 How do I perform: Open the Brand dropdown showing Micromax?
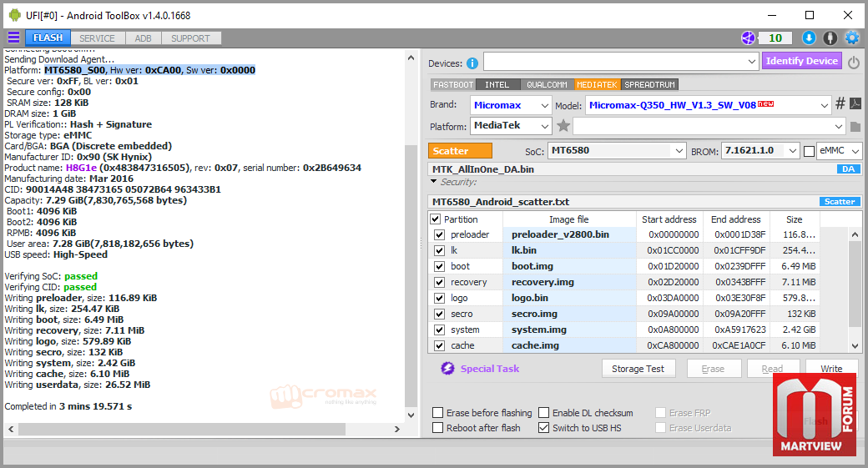[x=511, y=105]
